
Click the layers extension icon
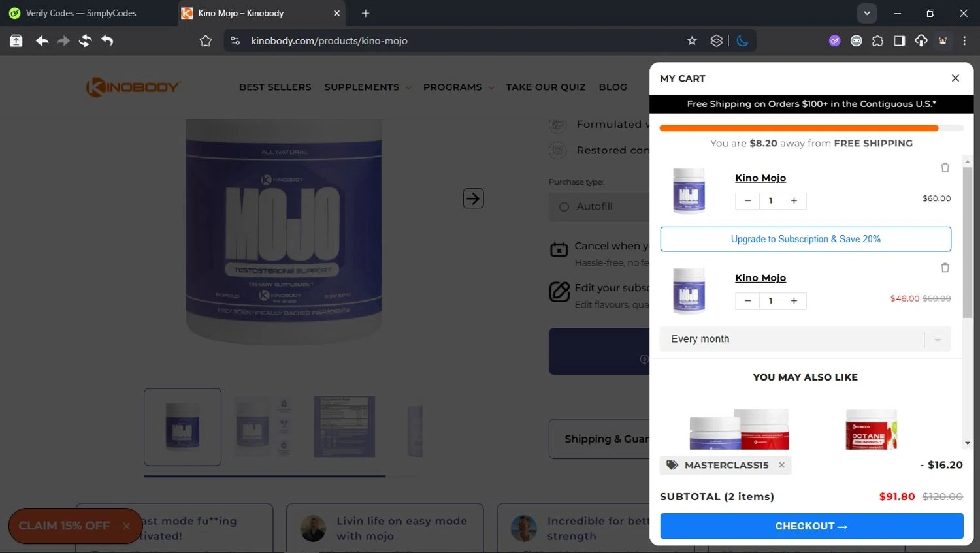click(716, 40)
